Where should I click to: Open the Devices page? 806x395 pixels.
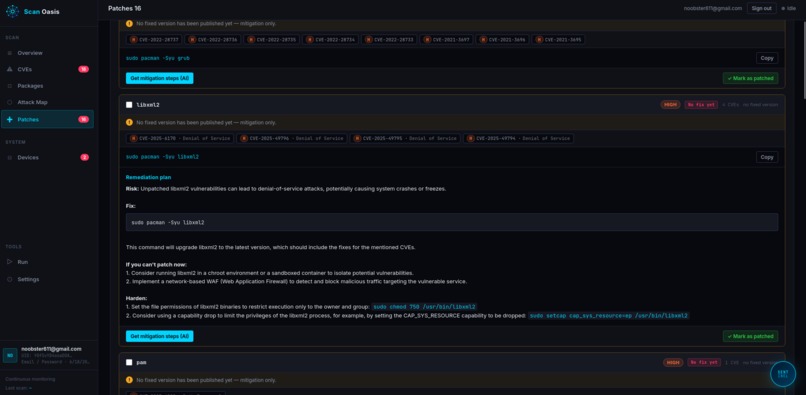47,157
